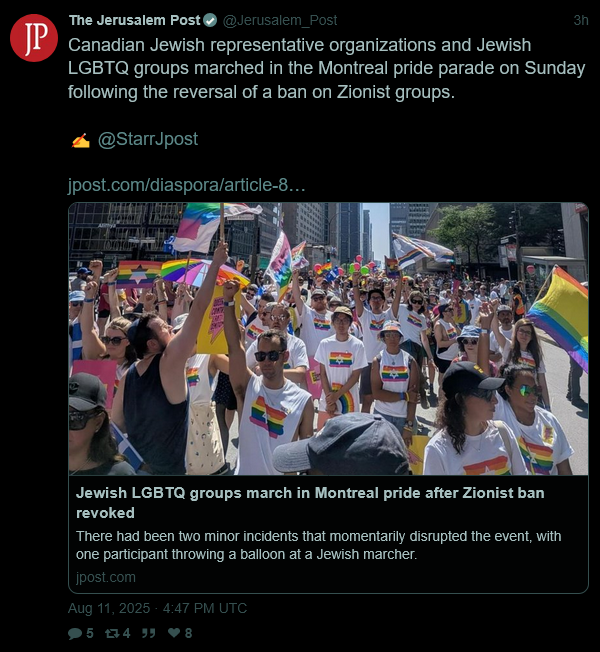Click The Jerusalem Post display name
The width and height of the screenshot is (600, 652).
pyautogui.click(x=135, y=20)
